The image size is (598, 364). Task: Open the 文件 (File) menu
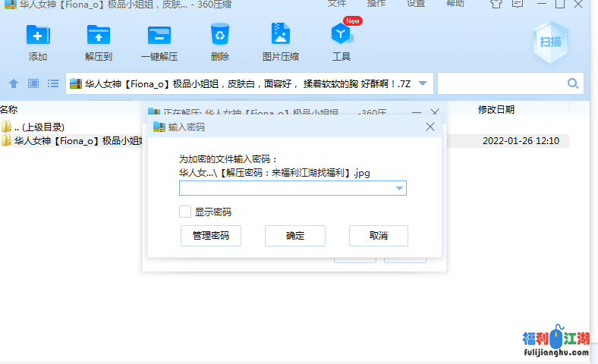point(337,4)
